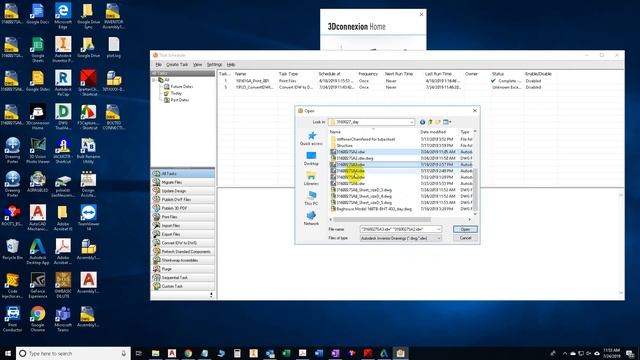Click taskbar search box
The height and width of the screenshot is (360, 640).
point(73,353)
